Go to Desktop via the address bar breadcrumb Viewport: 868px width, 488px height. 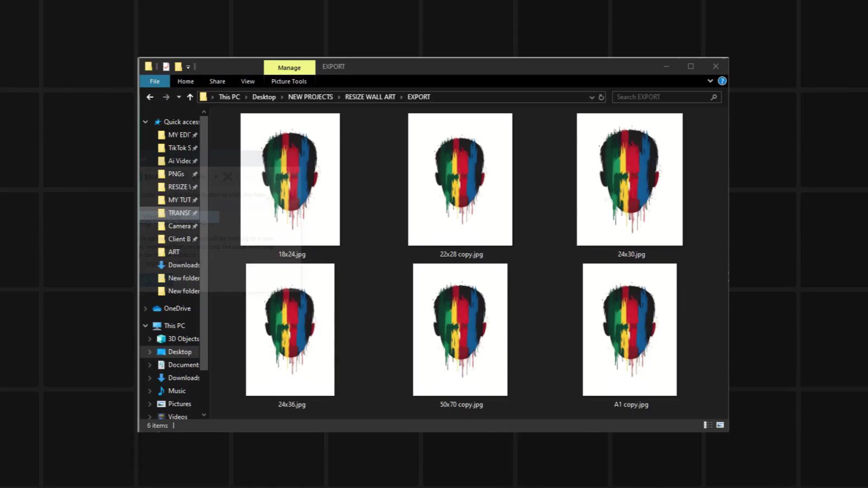(x=264, y=97)
